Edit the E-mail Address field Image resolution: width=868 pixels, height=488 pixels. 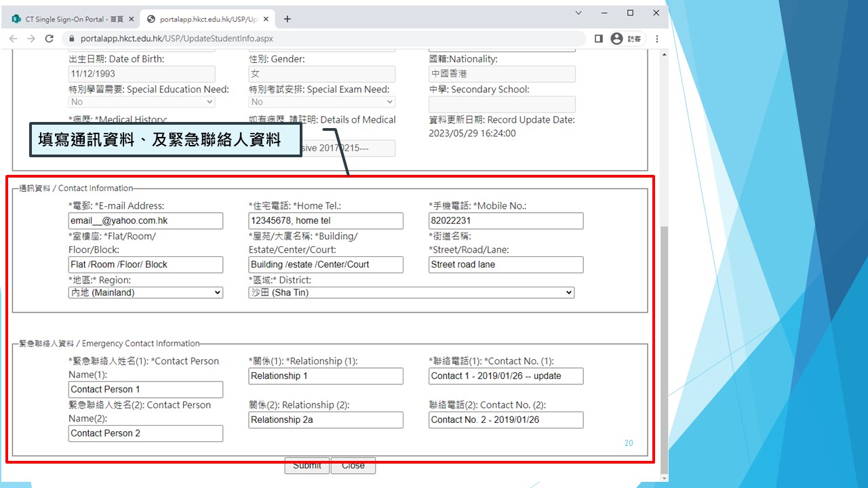146,221
